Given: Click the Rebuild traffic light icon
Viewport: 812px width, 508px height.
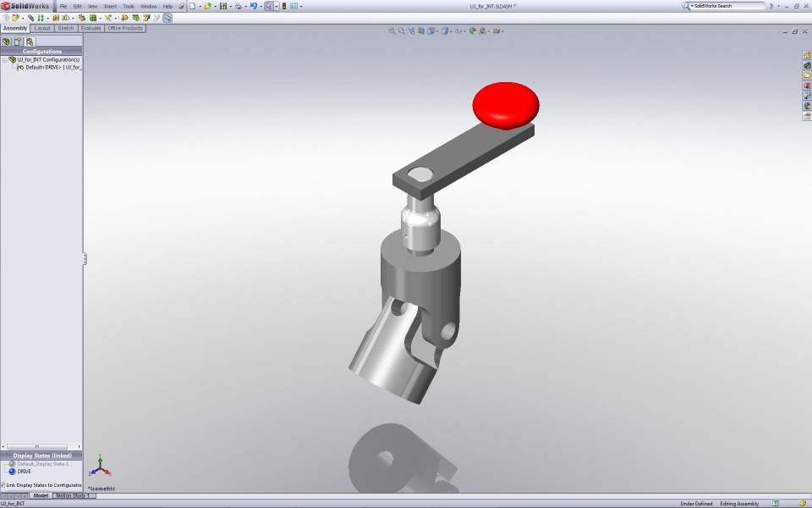Looking at the screenshot, I should [x=284, y=6].
